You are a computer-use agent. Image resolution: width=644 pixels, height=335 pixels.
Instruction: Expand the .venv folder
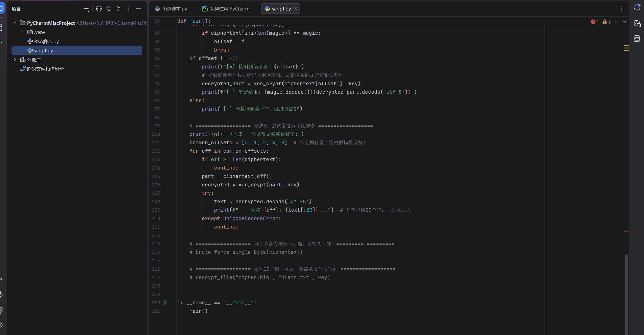coord(22,32)
